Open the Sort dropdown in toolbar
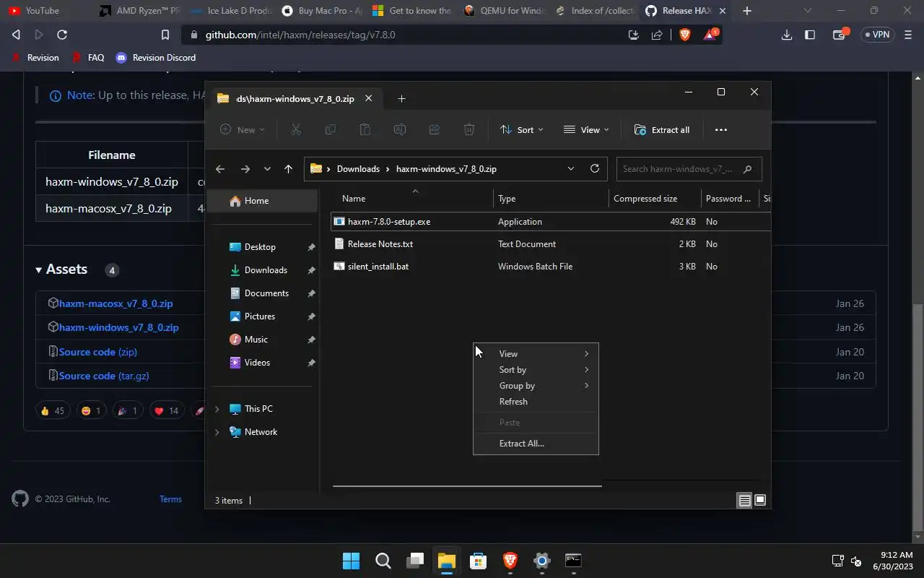This screenshot has height=578, width=924. [522, 130]
